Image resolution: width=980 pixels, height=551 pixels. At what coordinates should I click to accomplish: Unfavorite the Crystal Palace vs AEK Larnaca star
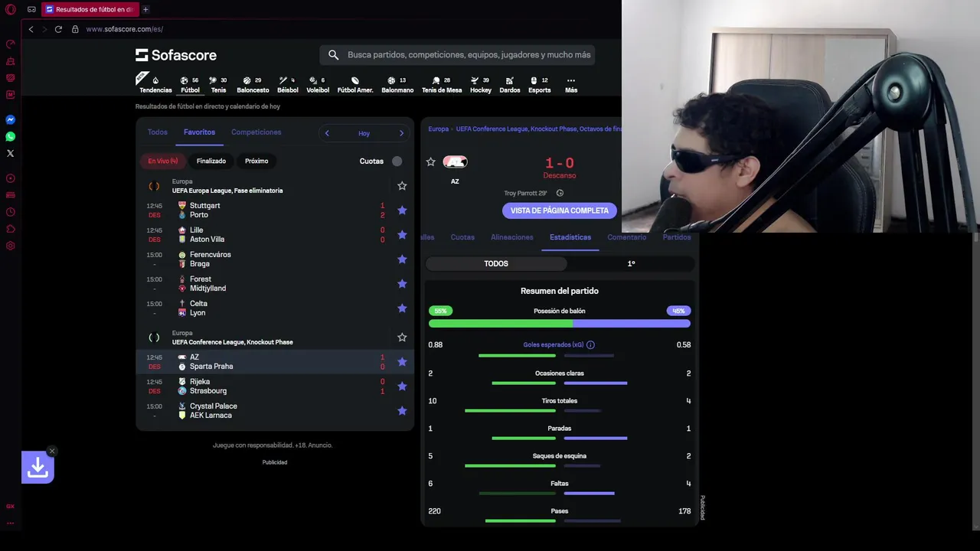[402, 411]
